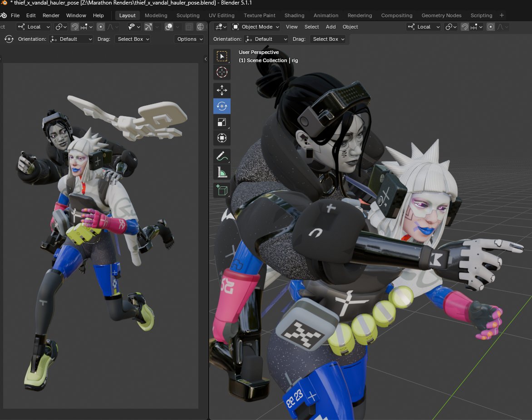Toggle X-ray in left viewport header
The width and height of the screenshot is (532, 420).
pos(189,27)
